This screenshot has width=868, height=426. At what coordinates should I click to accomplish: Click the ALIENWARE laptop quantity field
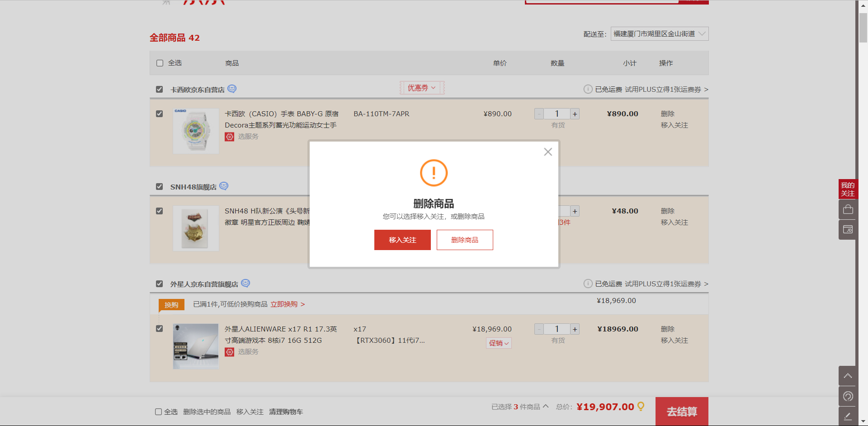click(x=557, y=329)
